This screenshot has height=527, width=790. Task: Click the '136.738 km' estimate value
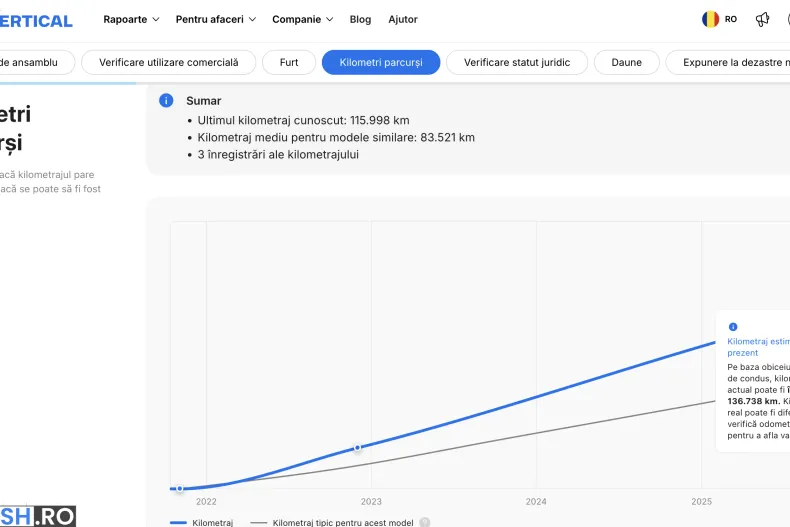[x=753, y=401]
